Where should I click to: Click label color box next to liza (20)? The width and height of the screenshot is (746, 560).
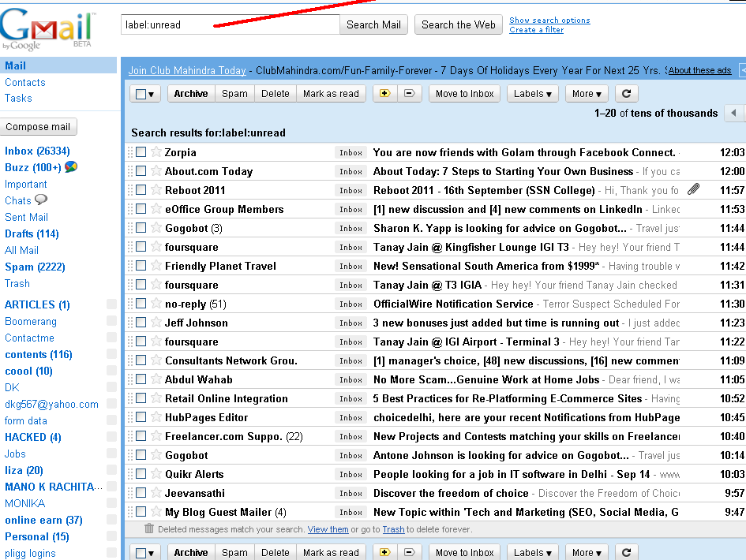[111, 469]
